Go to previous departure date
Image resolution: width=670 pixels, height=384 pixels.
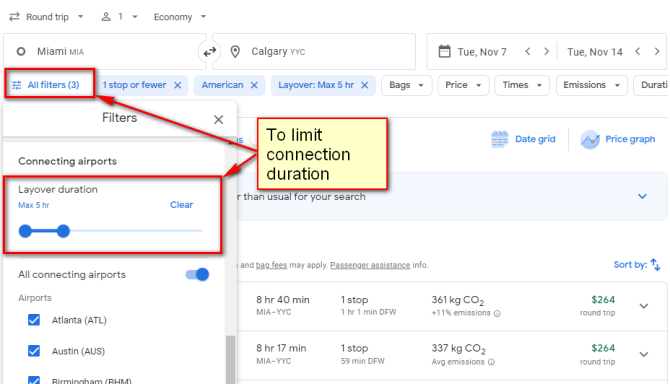528,52
